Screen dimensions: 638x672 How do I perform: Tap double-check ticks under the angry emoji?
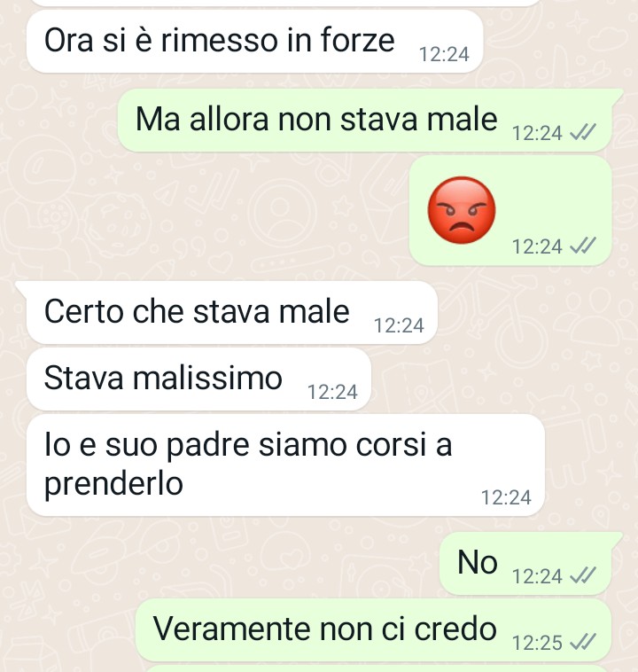tap(583, 246)
